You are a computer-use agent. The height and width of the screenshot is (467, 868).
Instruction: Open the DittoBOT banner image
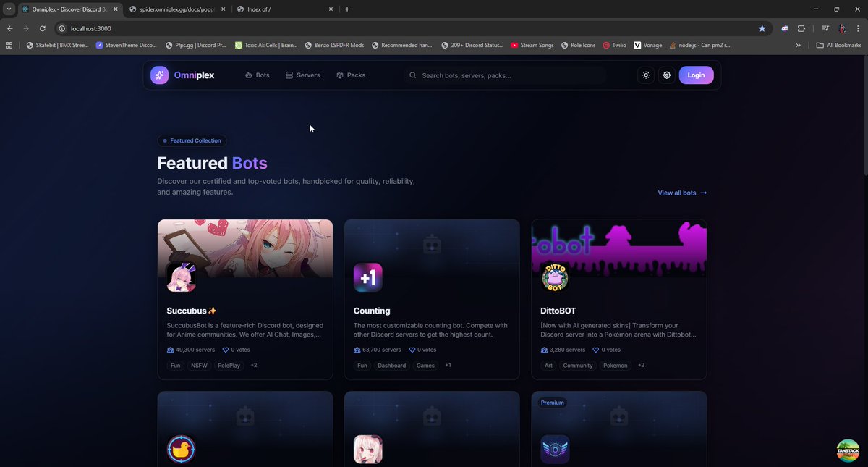coord(619,248)
